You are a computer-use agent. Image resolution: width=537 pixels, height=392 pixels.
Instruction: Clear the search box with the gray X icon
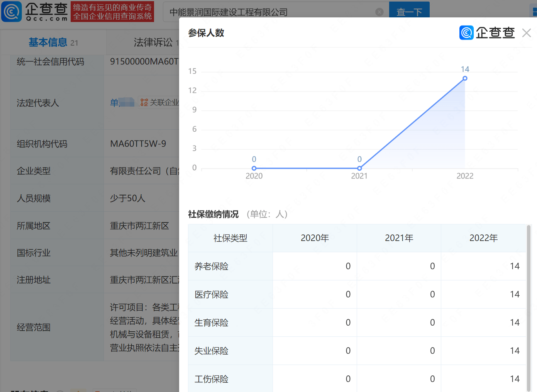(x=379, y=12)
